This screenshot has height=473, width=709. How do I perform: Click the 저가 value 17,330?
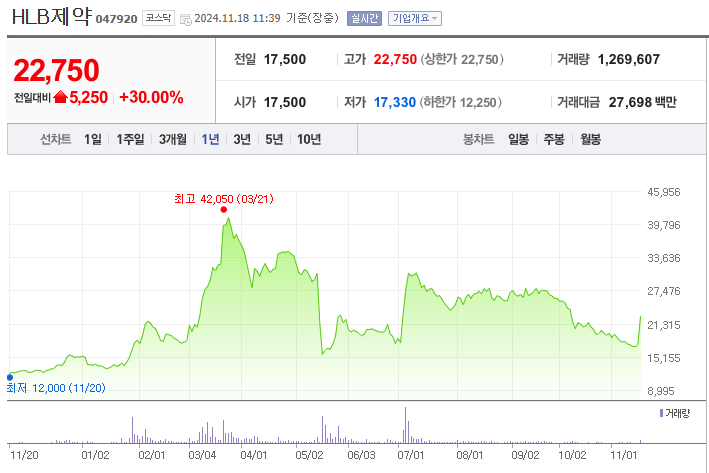click(395, 102)
